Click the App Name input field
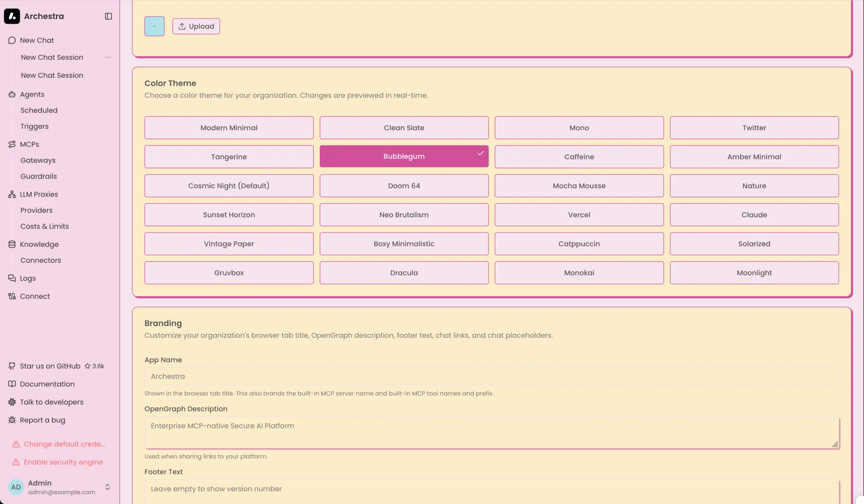This screenshot has width=864, height=504. point(491,376)
